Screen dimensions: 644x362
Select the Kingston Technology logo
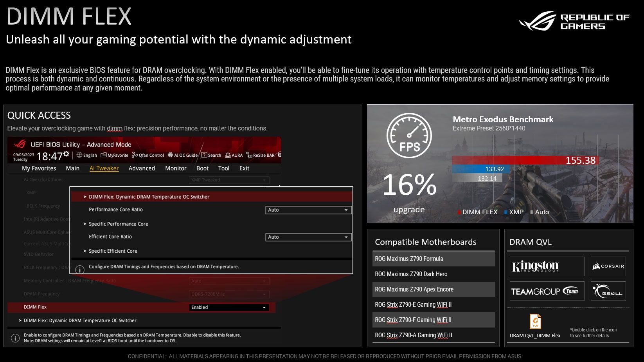pos(547,266)
